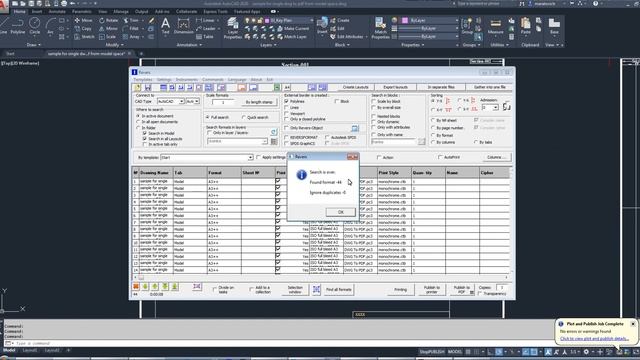Click the Export layouts button
Image resolution: width=640 pixels, height=360 pixels.
click(396, 87)
